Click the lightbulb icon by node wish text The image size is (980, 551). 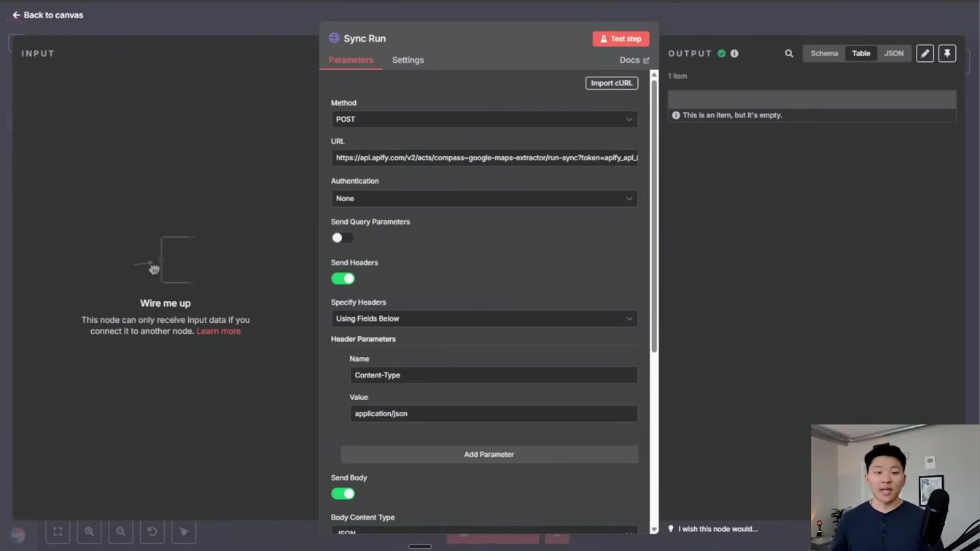click(671, 528)
